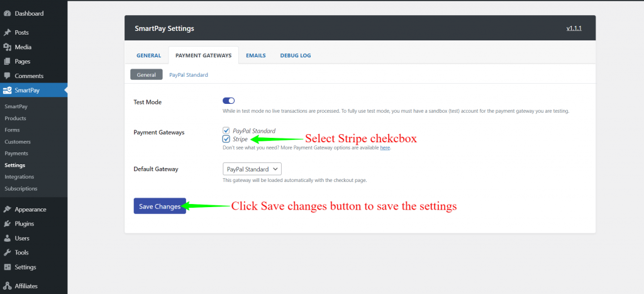Viewport: 644px width, 294px height.
Task: Click the v1.1.1 version link
Action: click(574, 28)
